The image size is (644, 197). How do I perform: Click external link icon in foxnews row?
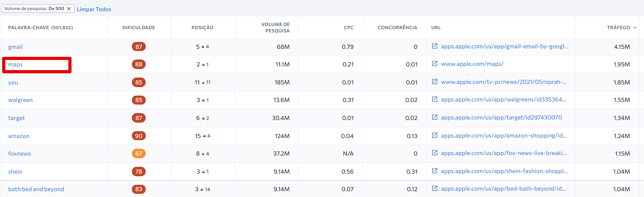(x=434, y=153)
